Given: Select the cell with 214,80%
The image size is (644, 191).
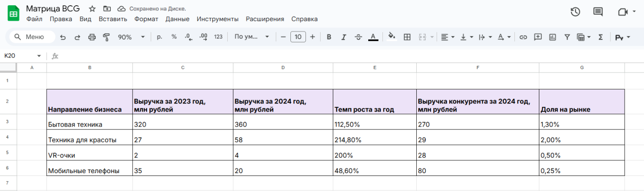Looking at the screenshot, I should [375, 137].
